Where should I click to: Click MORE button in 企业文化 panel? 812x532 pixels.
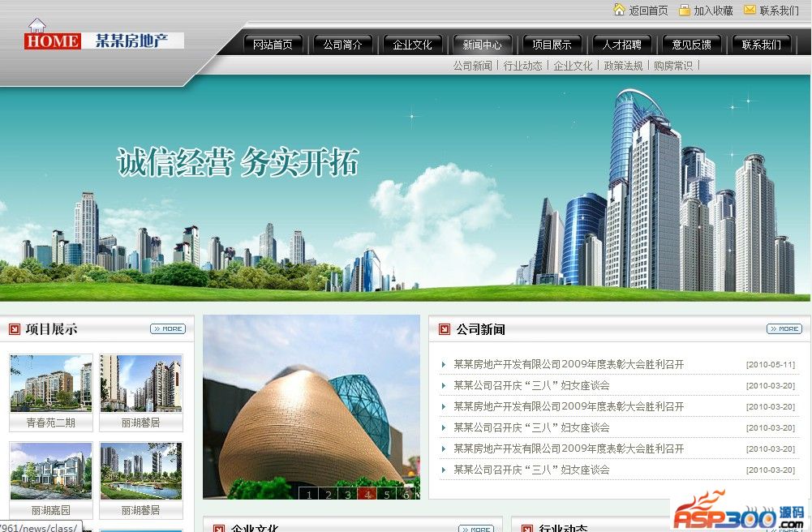tap(476, 529)
